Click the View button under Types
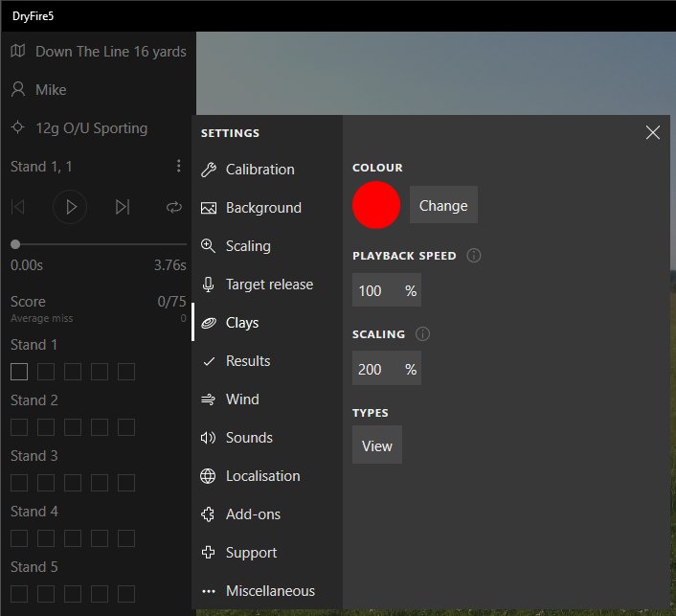This screenshot has width=676, height=616. point(377,445)
